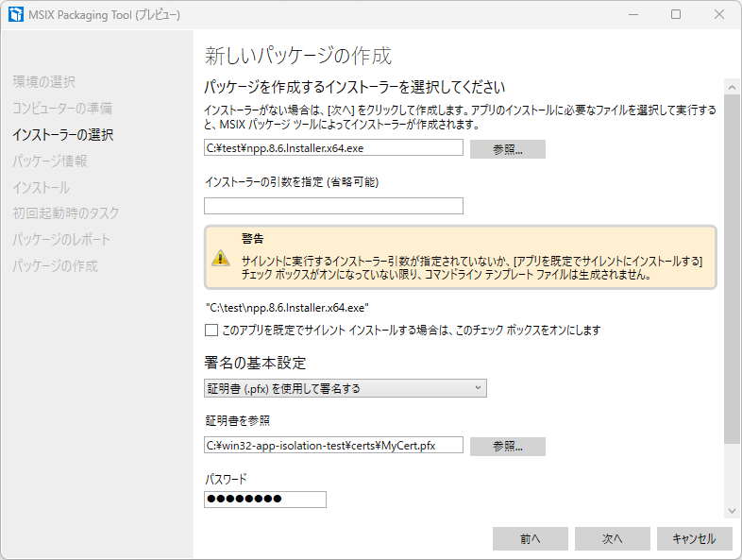
Task: Click scrollbar up arrow
Action: (x=731, y=86)
